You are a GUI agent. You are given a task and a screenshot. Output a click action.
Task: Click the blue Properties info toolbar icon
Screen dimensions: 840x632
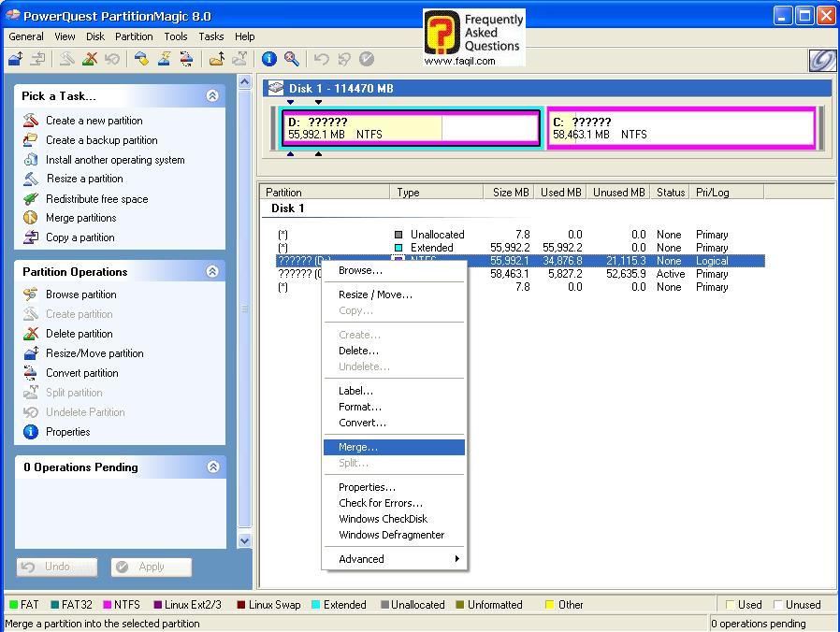click(x=269, y=59)
